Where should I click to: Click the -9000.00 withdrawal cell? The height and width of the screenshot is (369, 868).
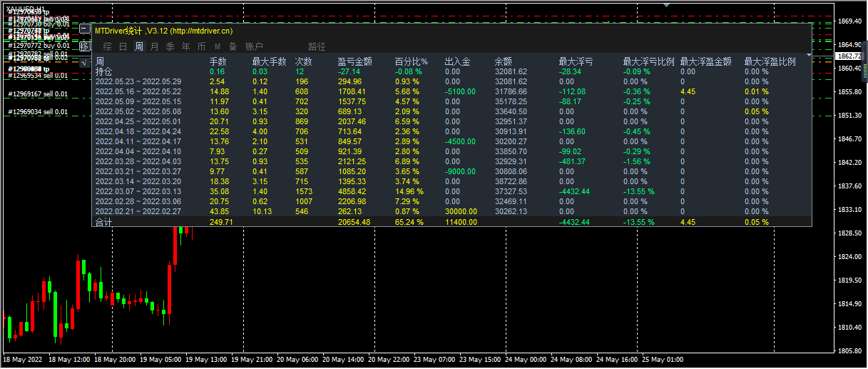point(461,171)
